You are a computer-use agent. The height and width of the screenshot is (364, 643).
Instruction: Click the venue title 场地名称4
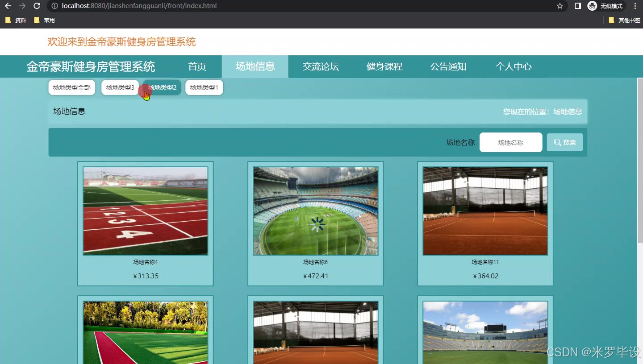point(146,262)
